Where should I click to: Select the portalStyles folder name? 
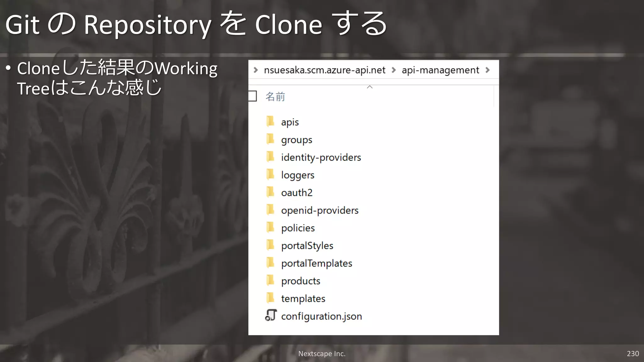307,246
